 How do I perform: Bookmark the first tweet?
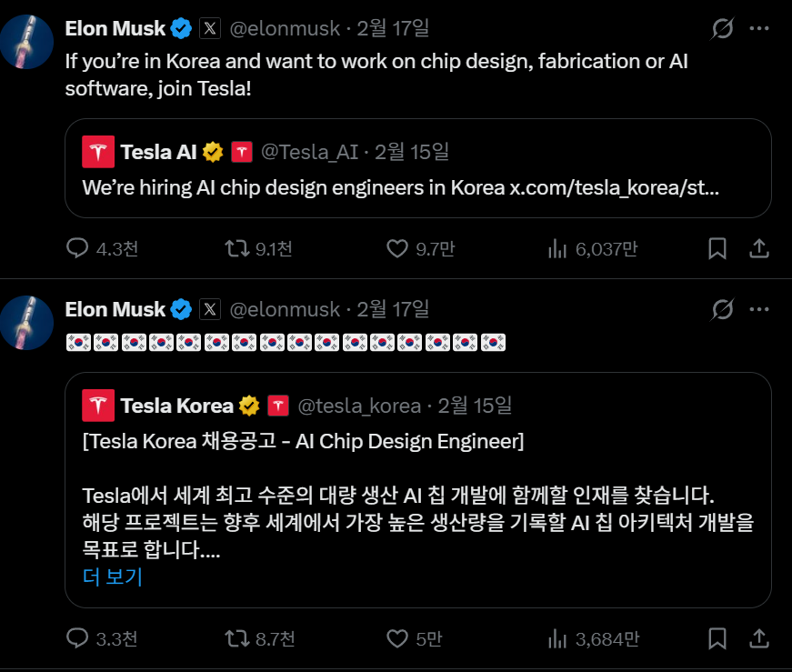coord(717,248)
